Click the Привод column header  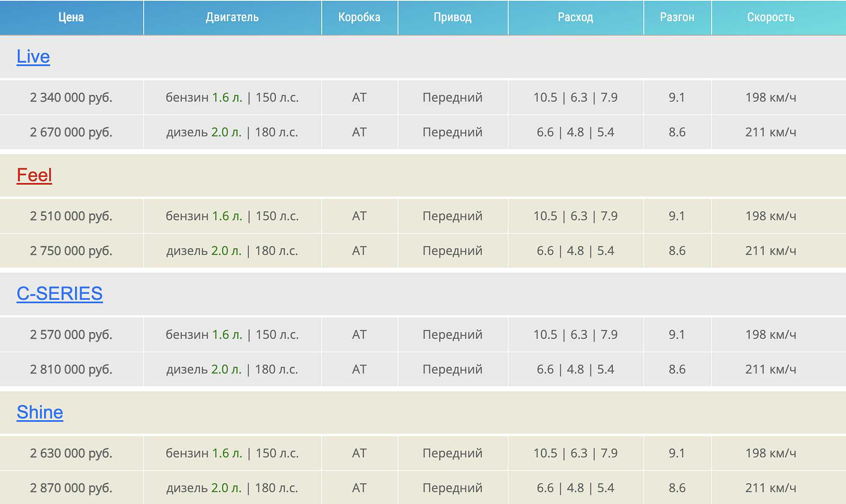coord(453,17)
